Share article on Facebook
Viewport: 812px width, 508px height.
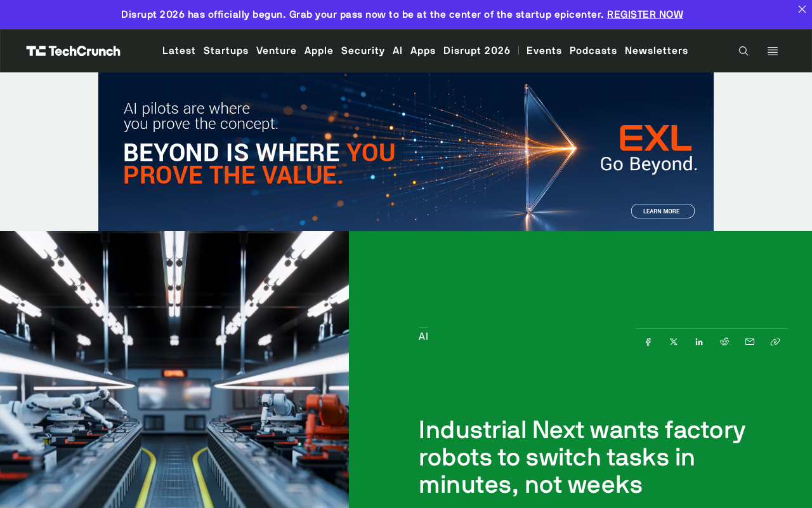[648, 342]
